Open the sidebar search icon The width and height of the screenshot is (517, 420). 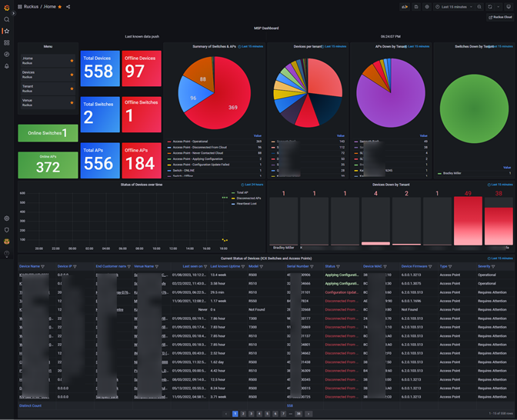tap(7, 19)
